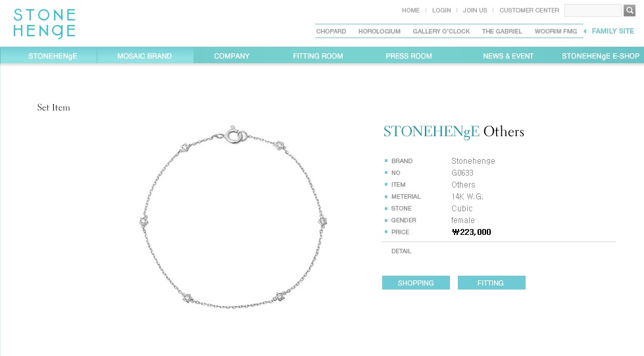Screen dimensions: 644x356
Task: Click the JOIN US link
Action: tap(475, 11)
